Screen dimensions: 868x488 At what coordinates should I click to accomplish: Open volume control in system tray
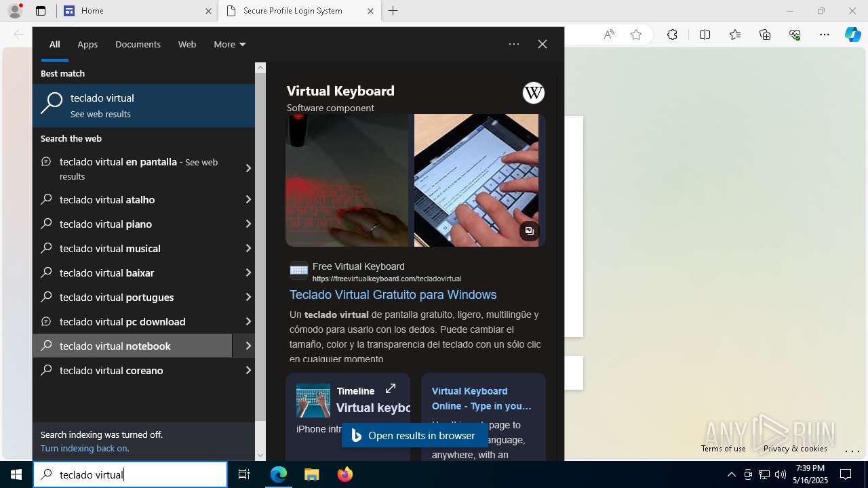tap(780, 474)
